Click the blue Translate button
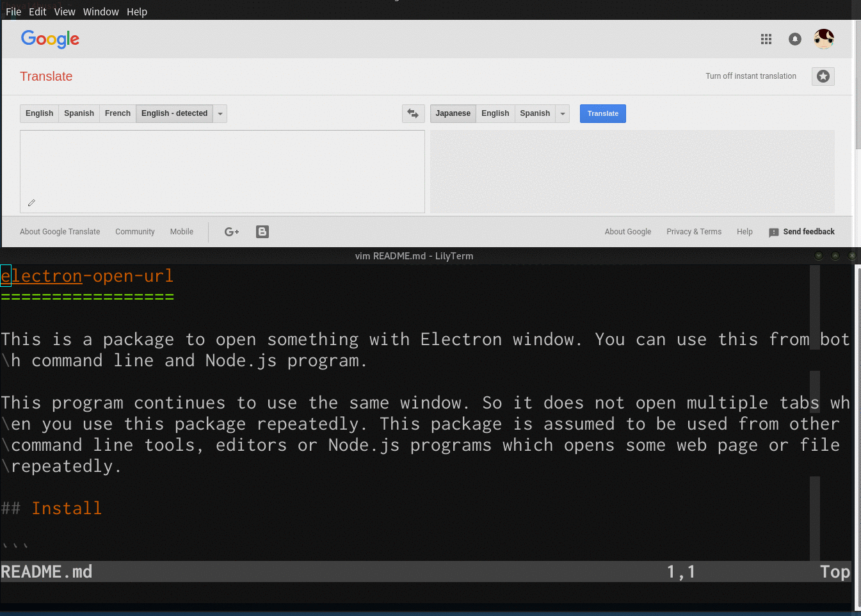Screen dimensions: 861x616 (603, 113)
